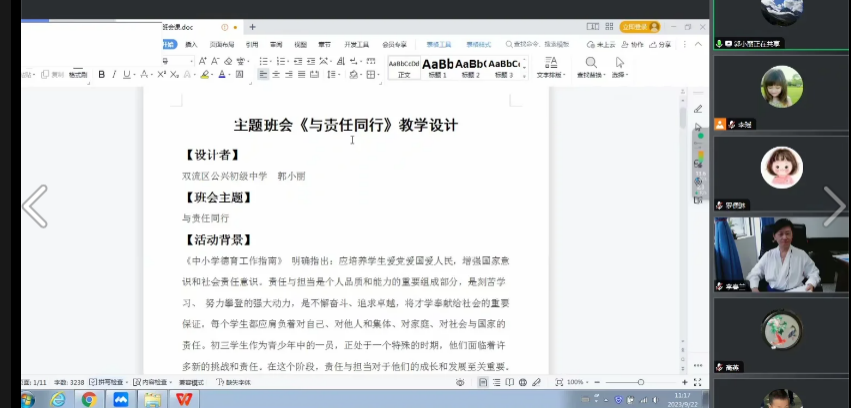This screenshot has width=851, height=408.
Task: Expand the styles gallery
Action: [524, 76]
